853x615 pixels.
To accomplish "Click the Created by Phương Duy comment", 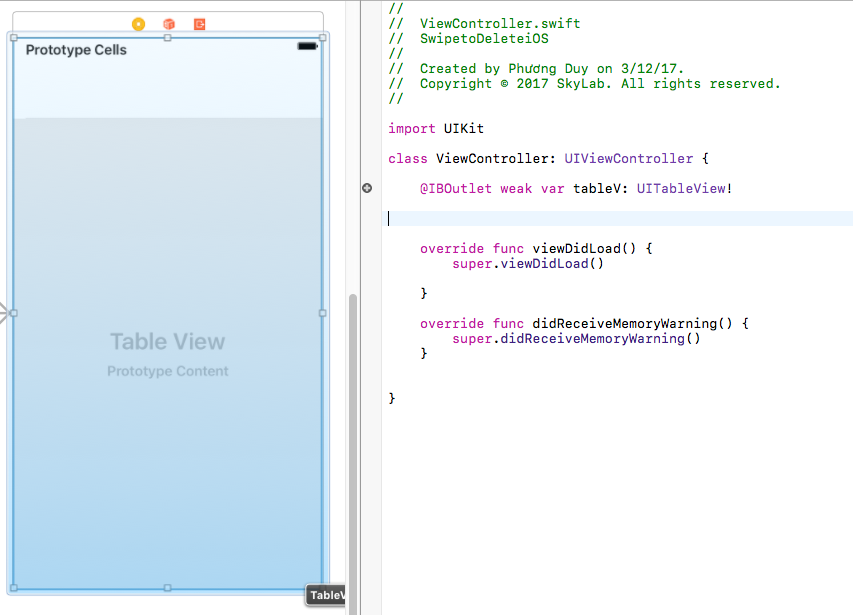I will click(536, 69).
